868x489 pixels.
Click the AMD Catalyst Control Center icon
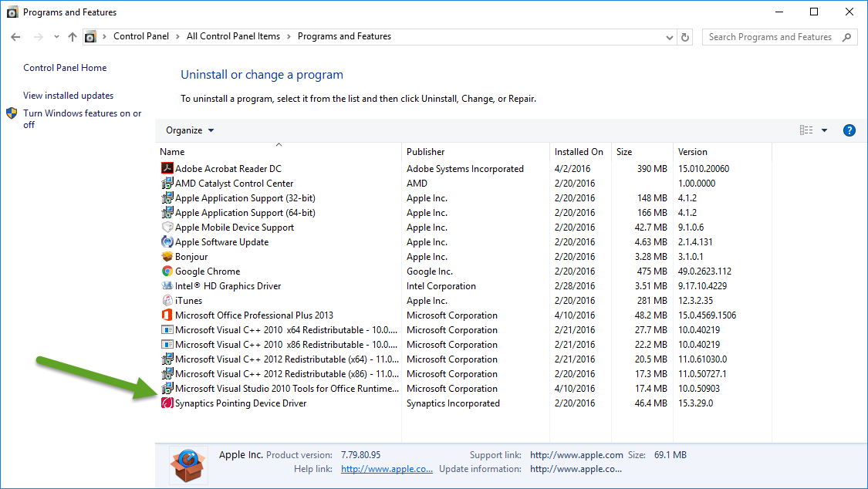(167, 183)
